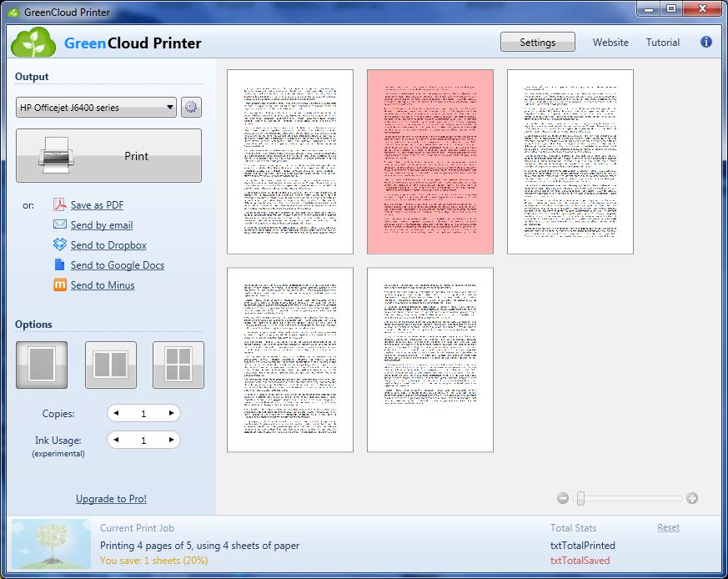Image resolution: width=728 pixels, height=579 pixels.
Task: Decrease Ink Usage with the left arrow
Action: click(x=117, y=440)
